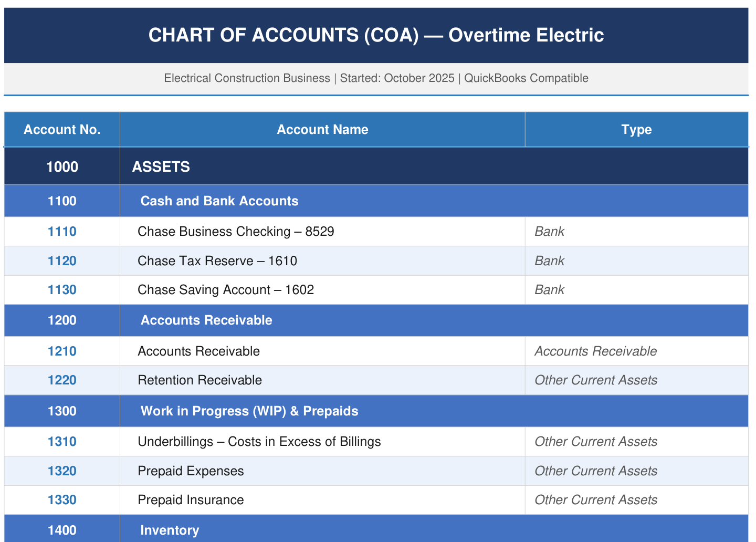Screen dimensions: 756x542
Task: Click 'Other Current Assets' in Underbillings row
Action: tap(596, 442)
